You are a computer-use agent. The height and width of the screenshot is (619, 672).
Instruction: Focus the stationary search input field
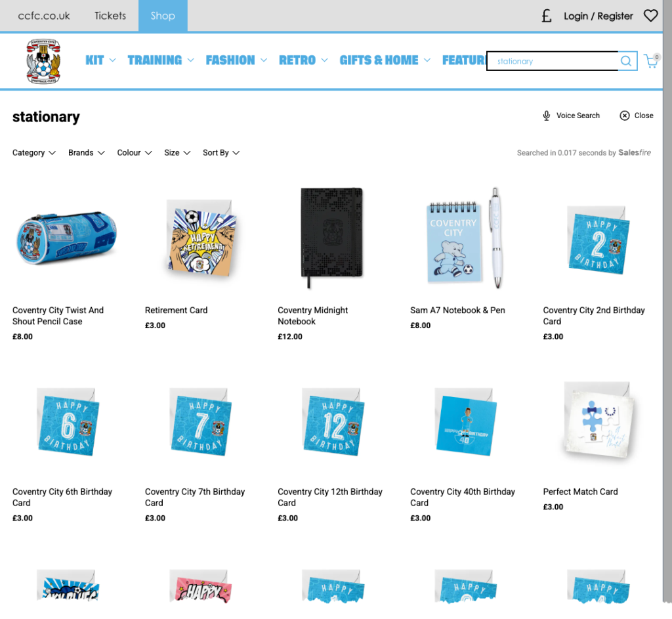553,61
